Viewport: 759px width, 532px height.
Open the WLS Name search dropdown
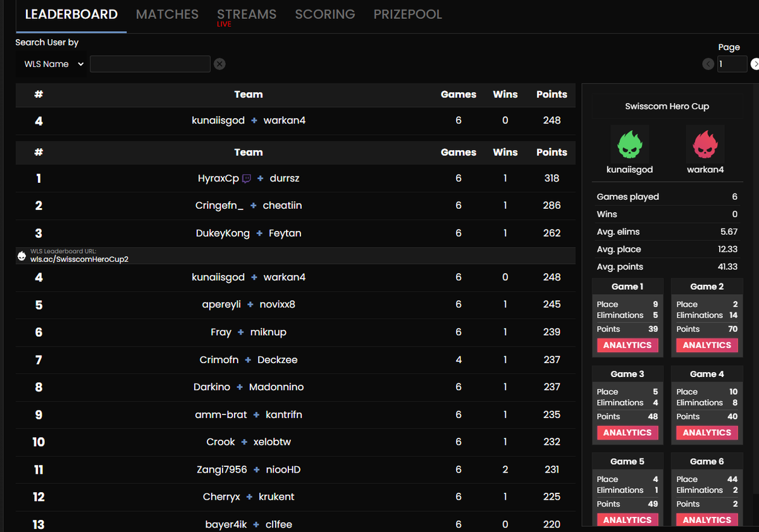click(x=54, y=64)
